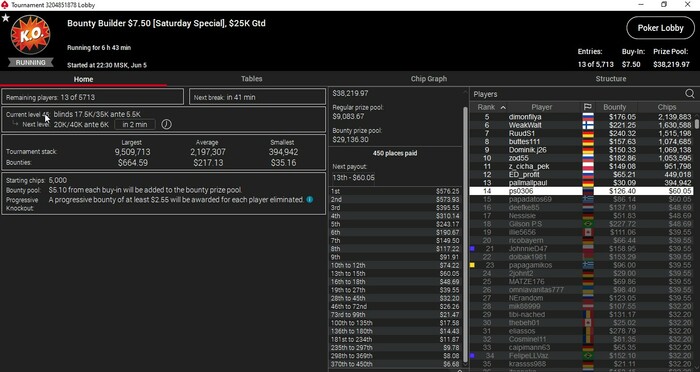Sort by the Bounty column header

(615, 107)
